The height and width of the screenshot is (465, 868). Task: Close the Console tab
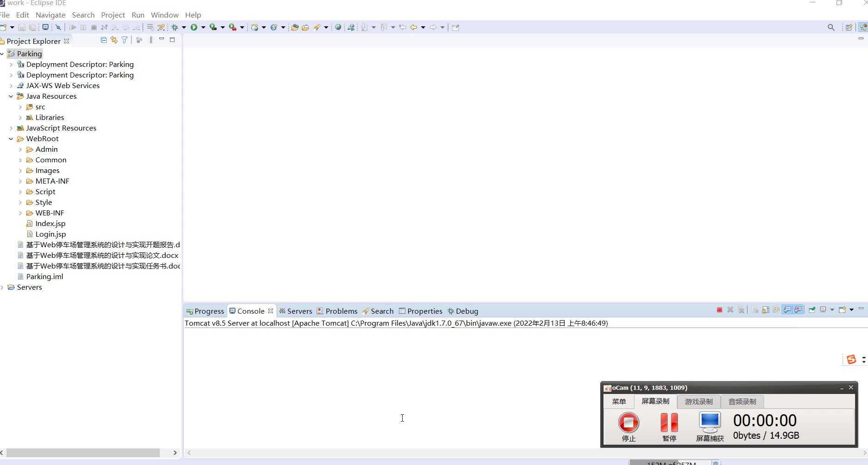[271, 311]
